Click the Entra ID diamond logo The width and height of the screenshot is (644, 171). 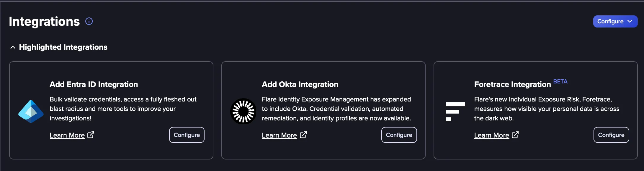pos(31,111)
